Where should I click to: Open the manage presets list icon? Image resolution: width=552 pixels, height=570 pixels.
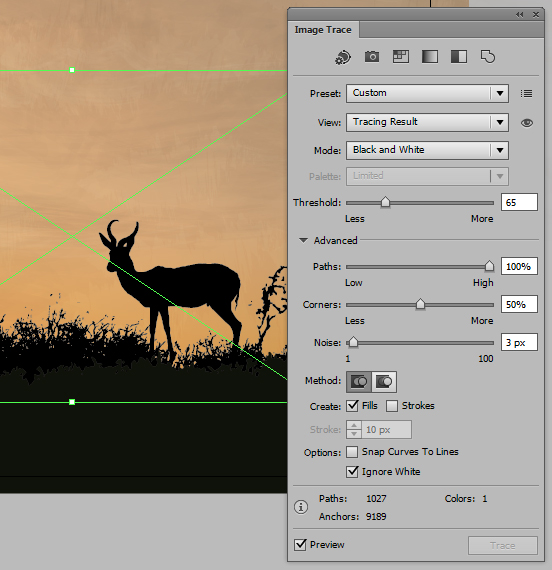[x=526, y=93]
